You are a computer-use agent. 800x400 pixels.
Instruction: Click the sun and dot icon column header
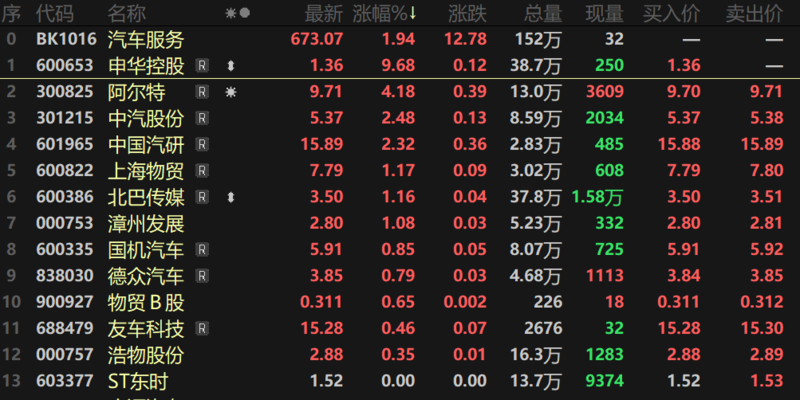[238, 13]
